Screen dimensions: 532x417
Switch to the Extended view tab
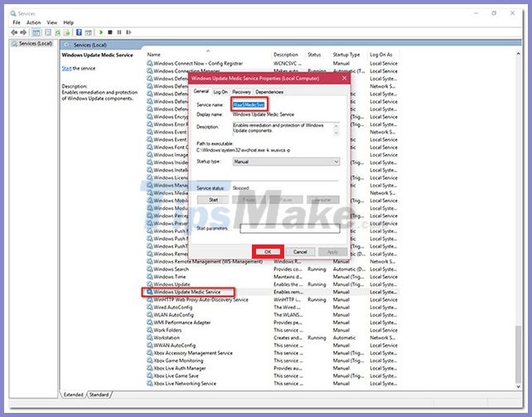coord(73,395)
